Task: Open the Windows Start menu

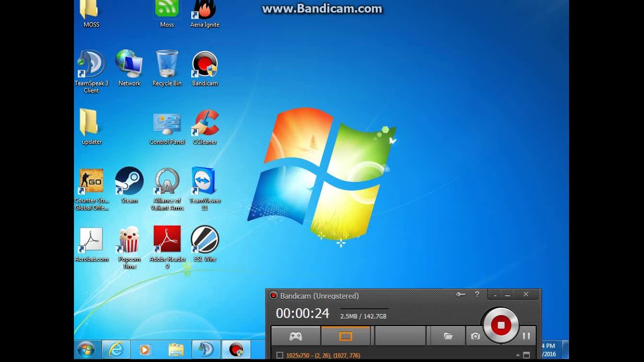Action: click(x=86, y=349)
